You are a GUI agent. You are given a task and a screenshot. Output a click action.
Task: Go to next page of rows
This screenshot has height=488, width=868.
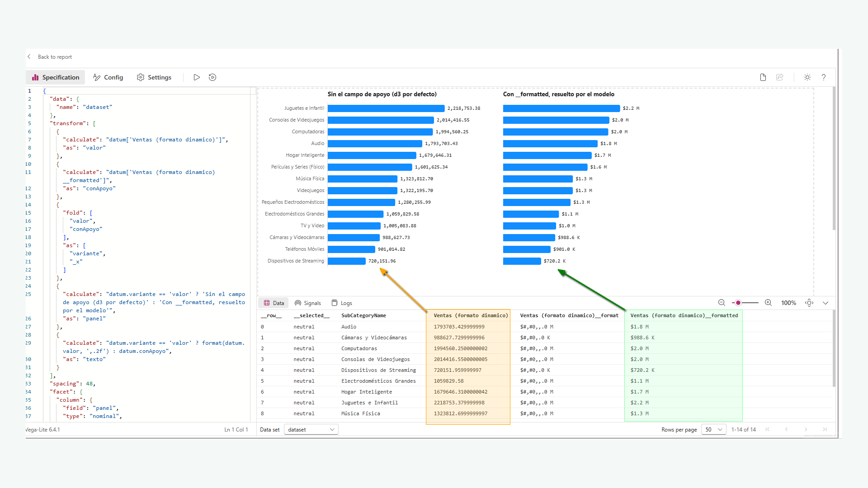pos(806,430)
